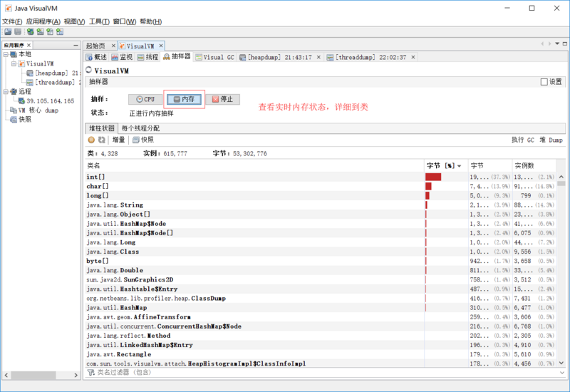Click the results table's vertical scrollbar thumb
Image resolution: width=570 pixels, height=392 pixels.
pyautogui.click(x=561, y=184)
